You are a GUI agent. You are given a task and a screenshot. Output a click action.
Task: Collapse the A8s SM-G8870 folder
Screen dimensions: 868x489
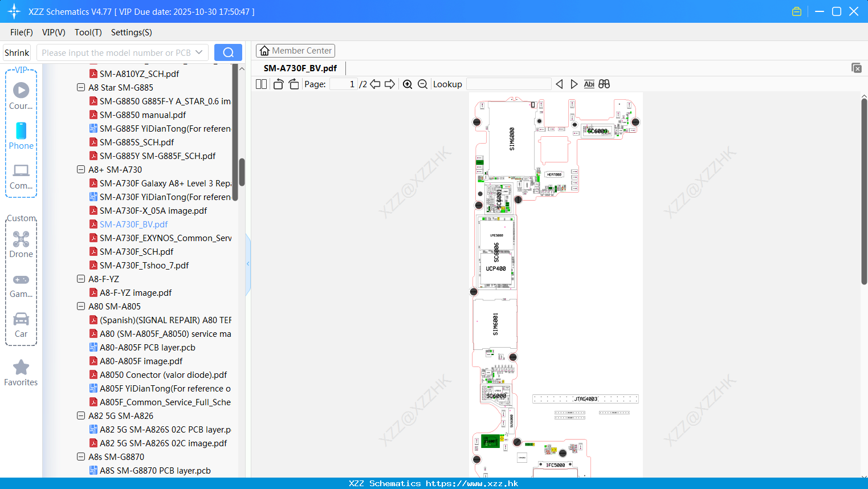click(x=81, y=457)
